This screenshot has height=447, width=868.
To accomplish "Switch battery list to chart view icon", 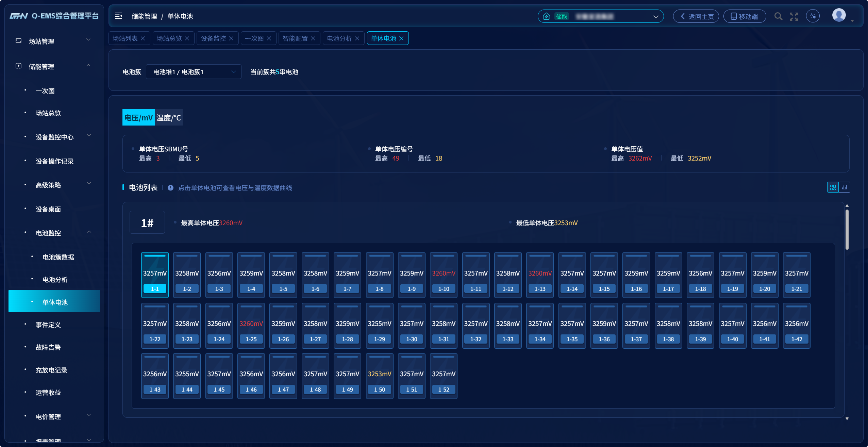I will (x=845, y=187).
